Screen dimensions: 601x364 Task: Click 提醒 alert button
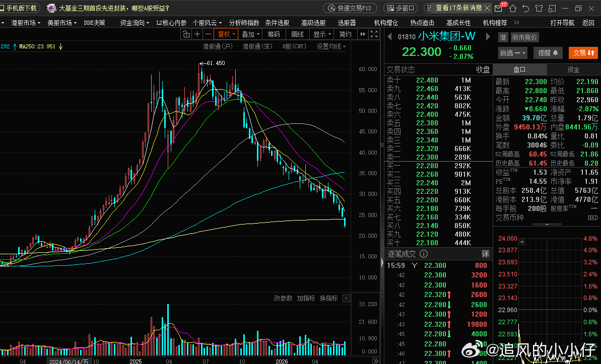(x=548, y=53)
